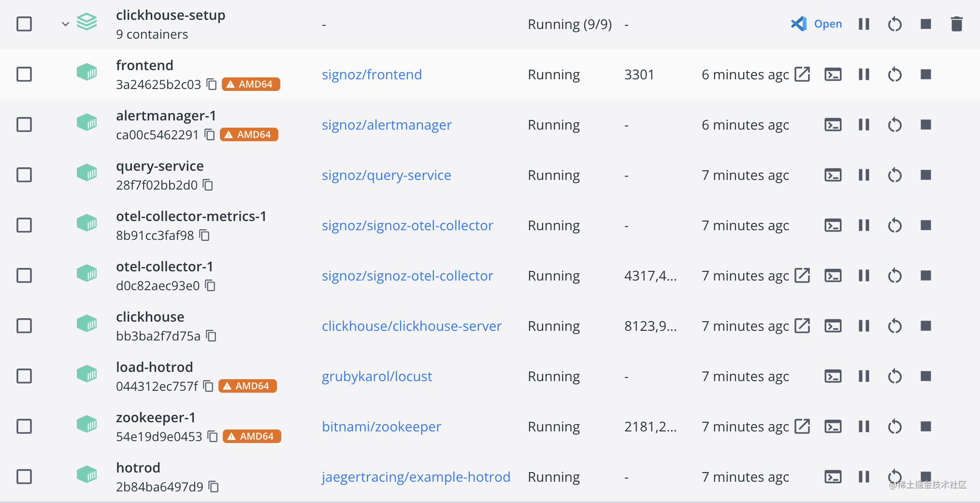Stop the otel-collector-metrics-1 container
The width and height of the screenshot is (980, 503).
pos(925,225)
